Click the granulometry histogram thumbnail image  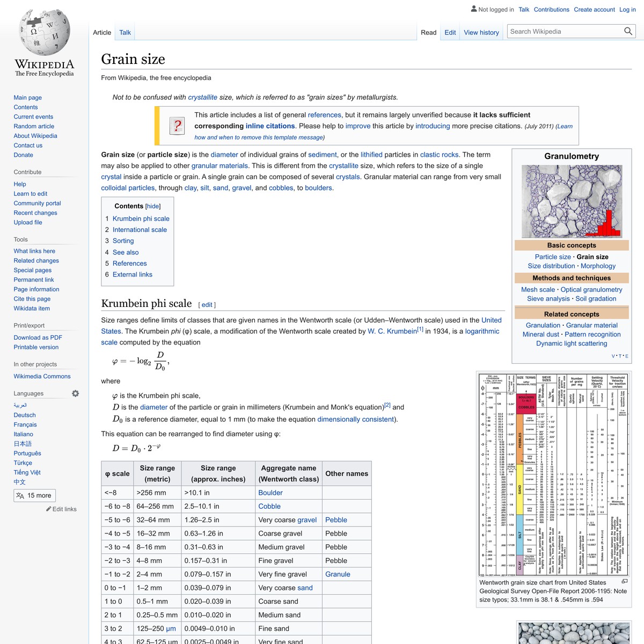click(x=572, y=201)
